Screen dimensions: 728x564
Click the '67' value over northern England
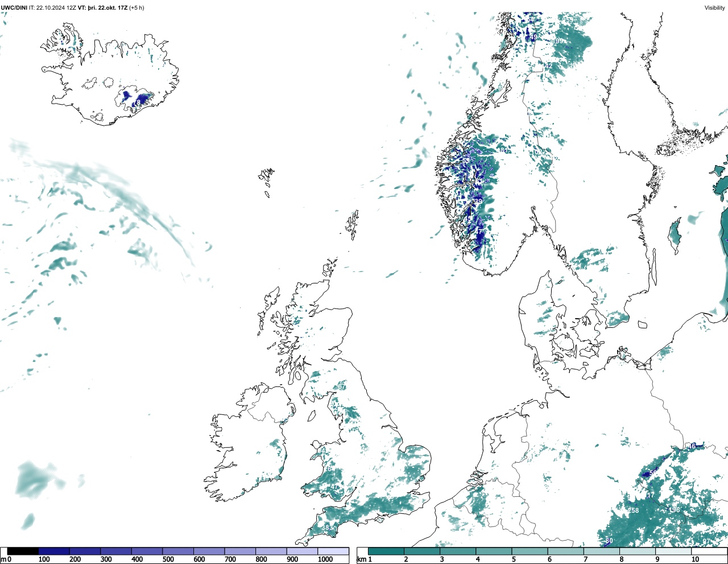coord(342,387)
